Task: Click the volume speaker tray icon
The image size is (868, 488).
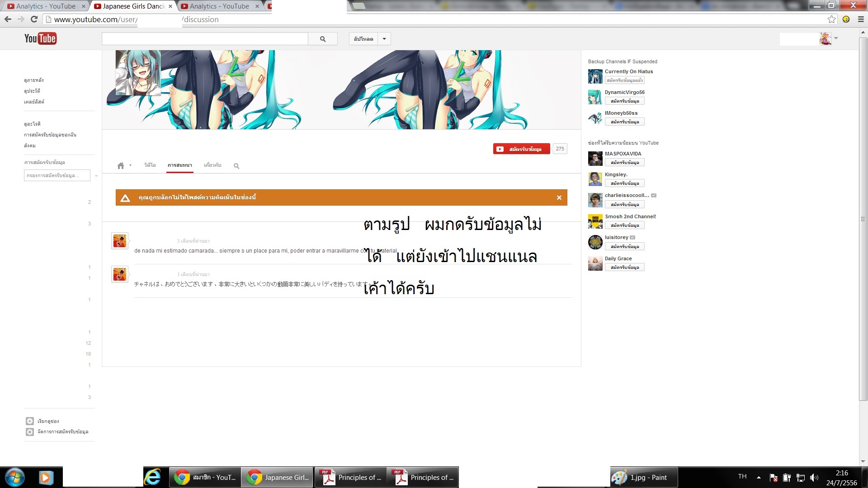Action: [814, 478]
